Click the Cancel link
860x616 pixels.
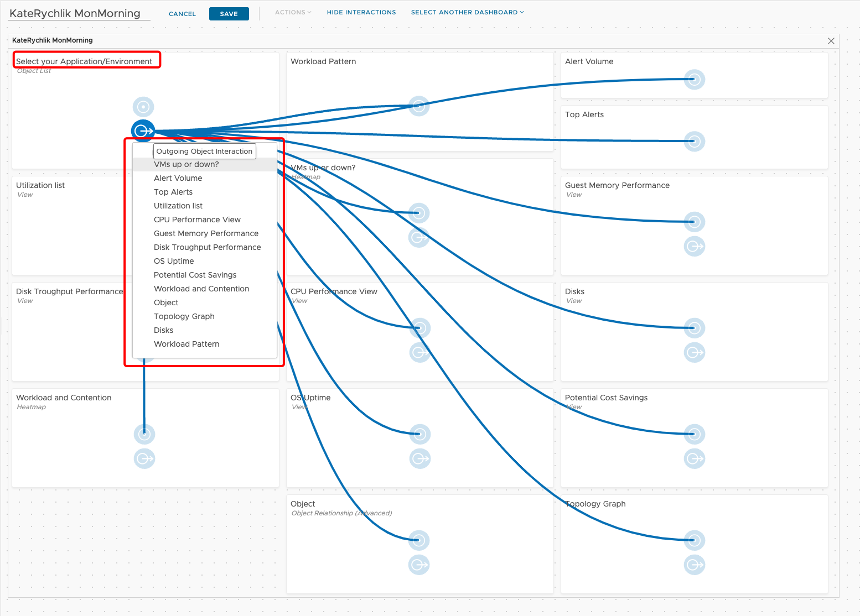(182, 13)
